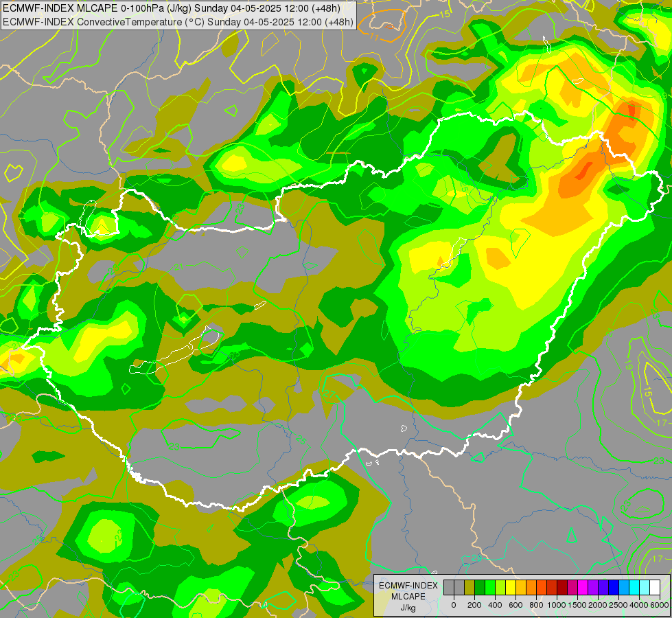
Task: Click the legend tick value 400
Action: (495, 605)
